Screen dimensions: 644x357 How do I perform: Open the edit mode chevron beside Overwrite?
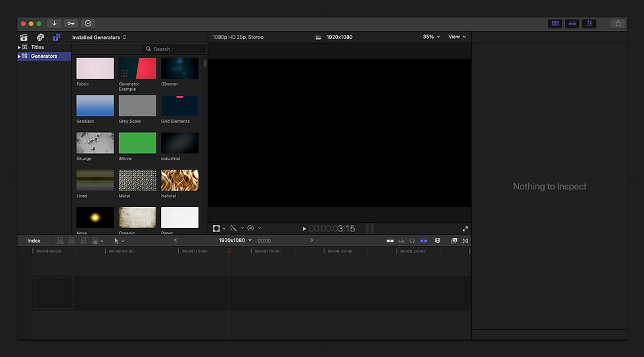(x=102, y=241)
